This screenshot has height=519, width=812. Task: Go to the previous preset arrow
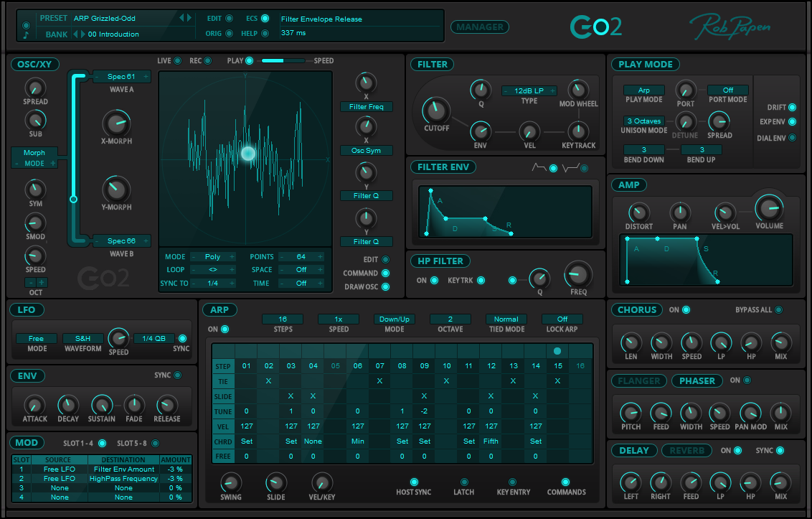(181, 18)
